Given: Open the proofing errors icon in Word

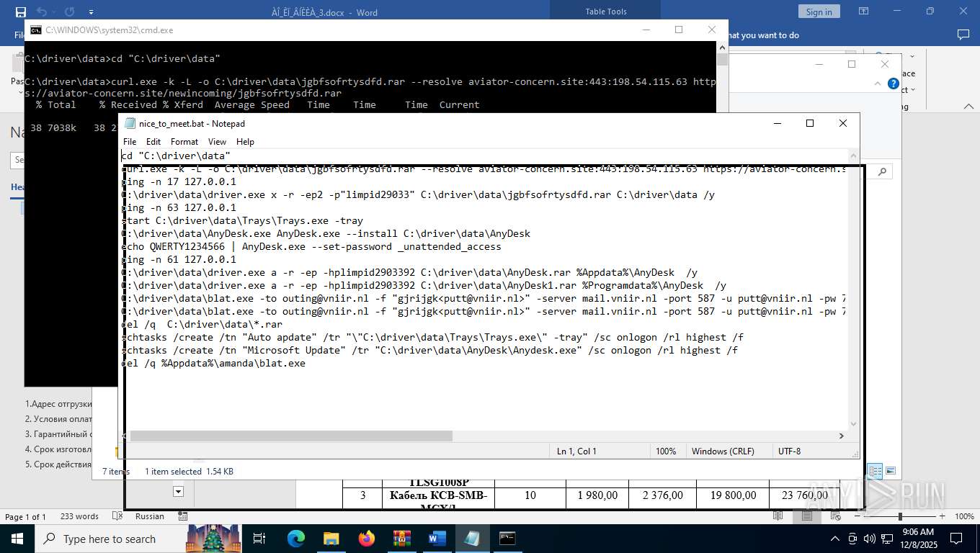Looking at the screenshot, I should point(117,517).
